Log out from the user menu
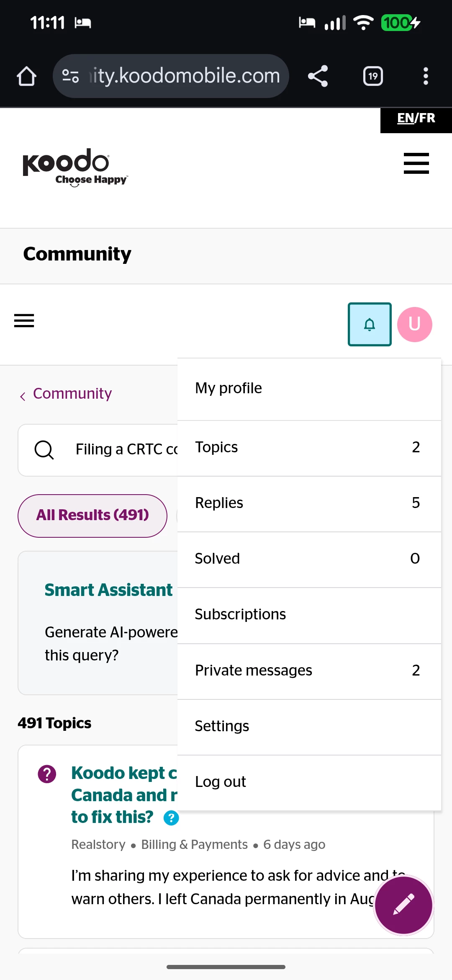Image resolution: width=452 pixels, height=980 pixels. (x=221, y=782)
